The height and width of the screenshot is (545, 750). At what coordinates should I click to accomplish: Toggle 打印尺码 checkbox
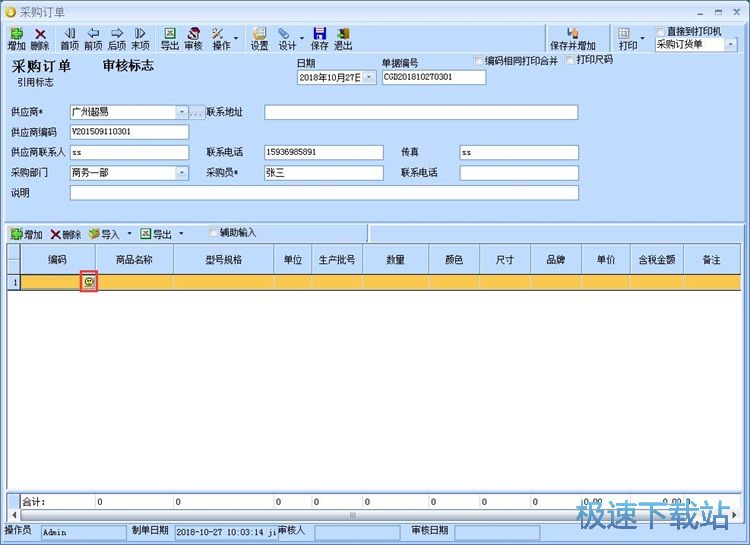[569, 60]
